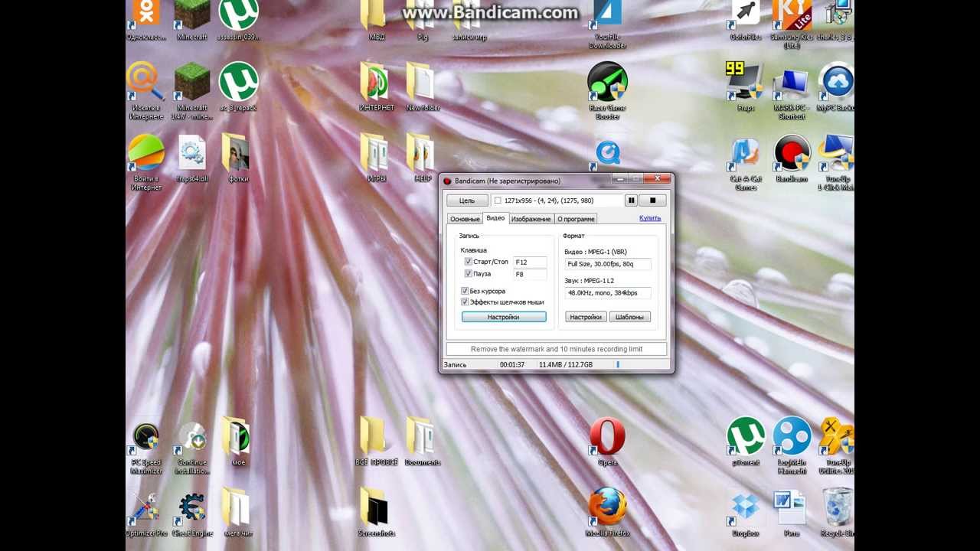Disable Эффекты щелчков мыши checkbox

point(465,302)
